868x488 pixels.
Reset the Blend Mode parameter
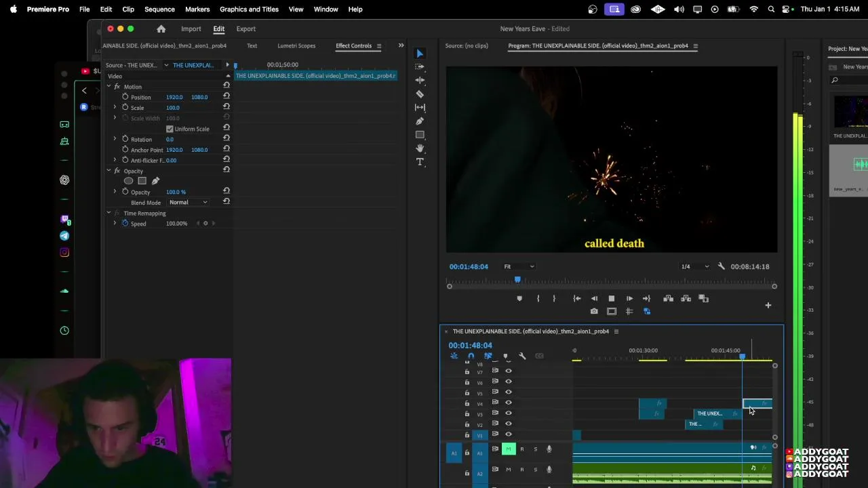(226, 202)
